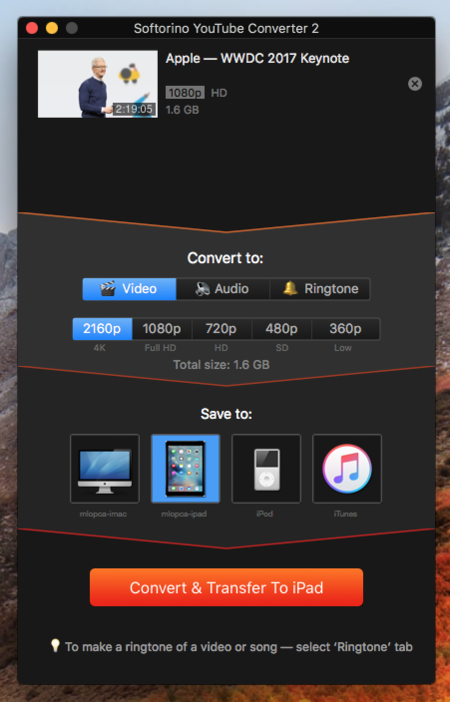
Task: Set quality to 720p HD
Action: [222, 329]
